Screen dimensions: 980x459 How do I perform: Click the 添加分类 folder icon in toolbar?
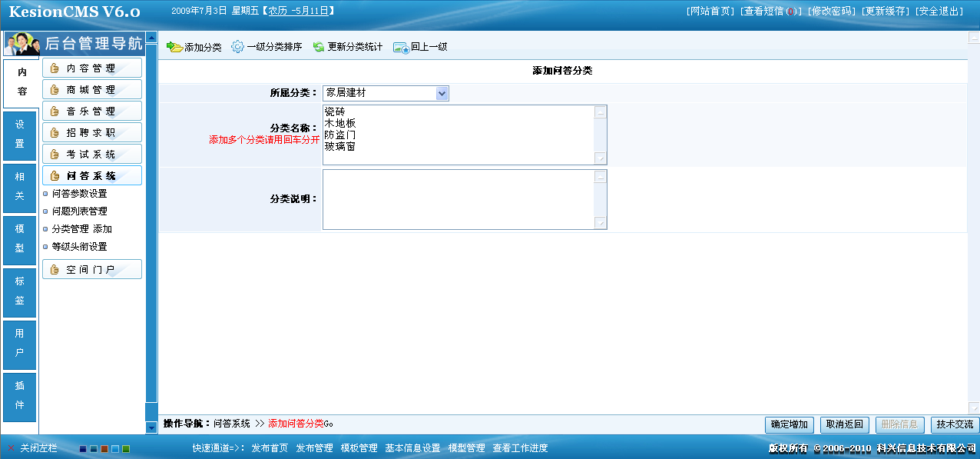(174, 47)
